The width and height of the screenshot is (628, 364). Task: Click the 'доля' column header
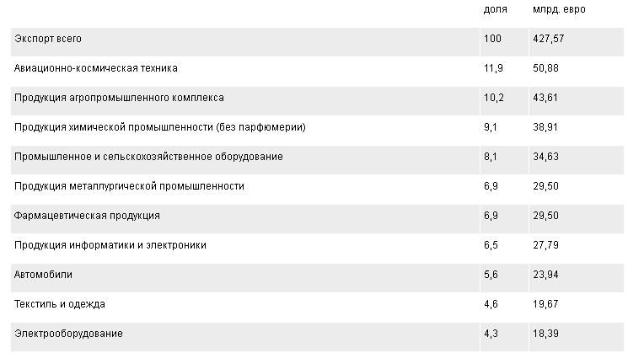(x=495, y=9)
